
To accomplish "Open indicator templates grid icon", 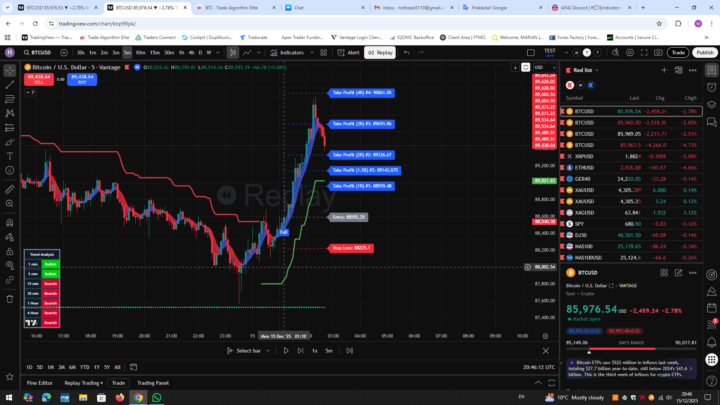I will tap(324, 53).
